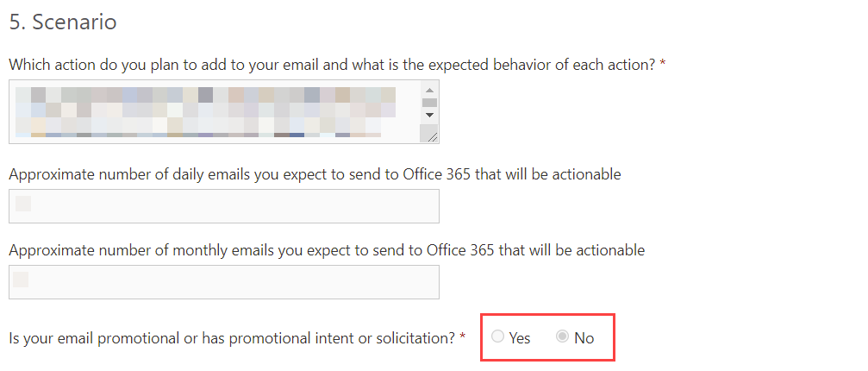Click the scrollbar thumb in the action textarea
The height and width of the screenshot is (371, 868).
pos(429,102)
